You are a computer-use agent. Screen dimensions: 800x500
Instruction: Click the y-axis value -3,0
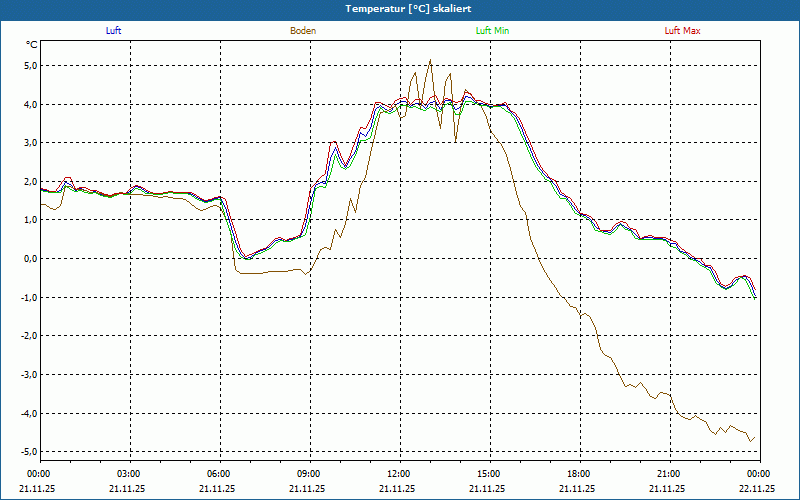(x=29, y=374)
